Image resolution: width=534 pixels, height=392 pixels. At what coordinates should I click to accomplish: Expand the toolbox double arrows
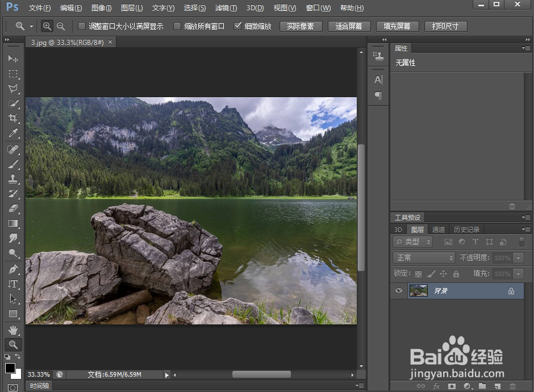click(7, 40)
